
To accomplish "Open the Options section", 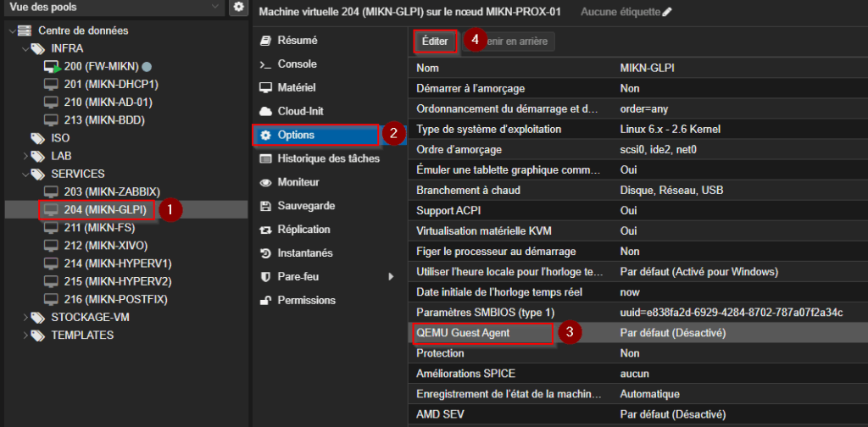I will (330, 135).
